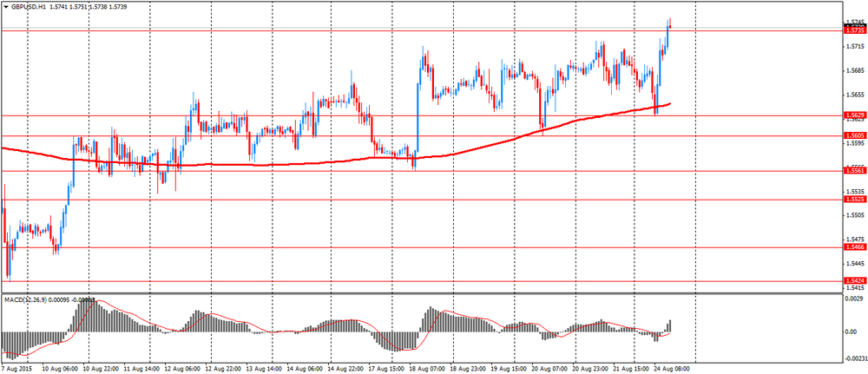Viewport: 868px width, 374px height.
Task: Click the 13 Aug 14:00 time label
Action: coord(262,368)
